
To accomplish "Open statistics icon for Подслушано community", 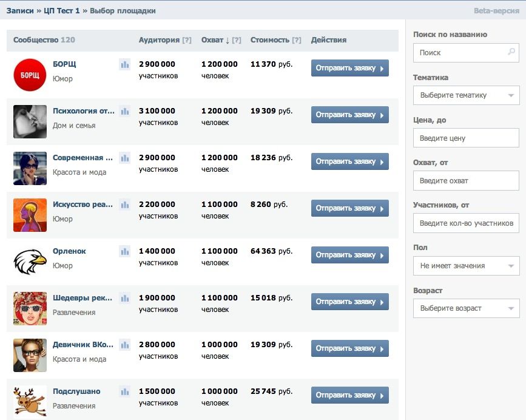I will (x=125, y=391).
